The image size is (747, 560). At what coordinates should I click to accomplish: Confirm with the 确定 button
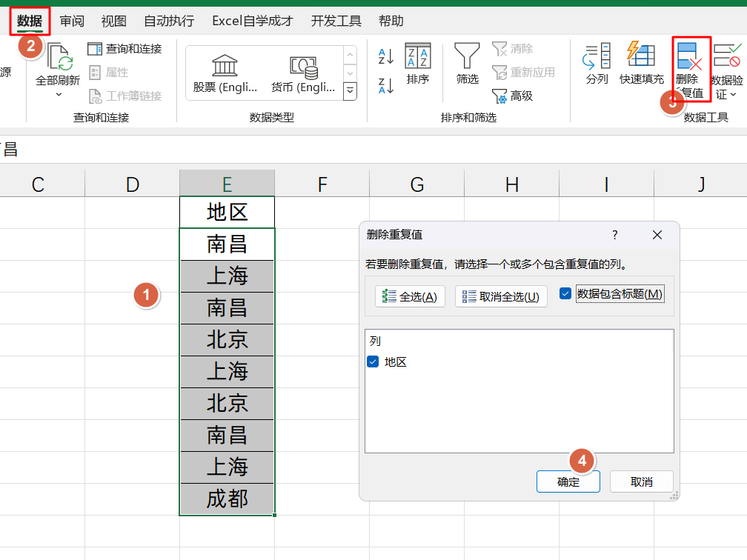568,482
